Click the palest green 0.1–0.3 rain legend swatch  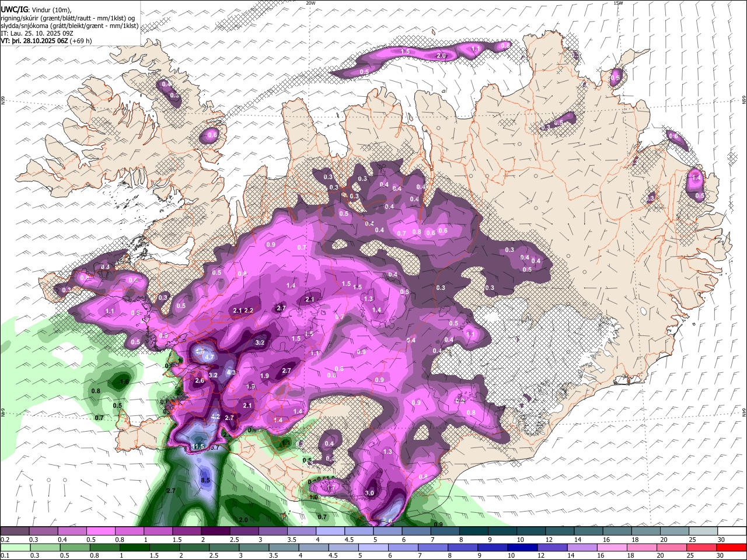click(x=14, y=547)
